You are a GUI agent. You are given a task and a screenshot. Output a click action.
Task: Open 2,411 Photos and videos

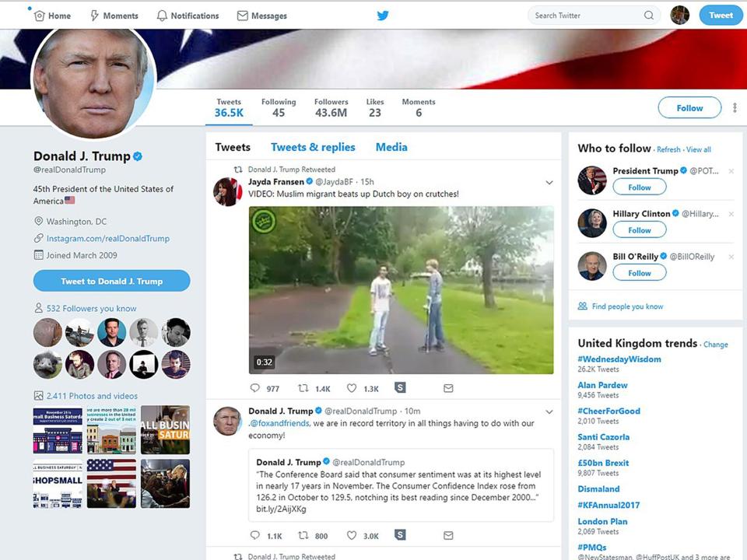[x=92, y=396]
